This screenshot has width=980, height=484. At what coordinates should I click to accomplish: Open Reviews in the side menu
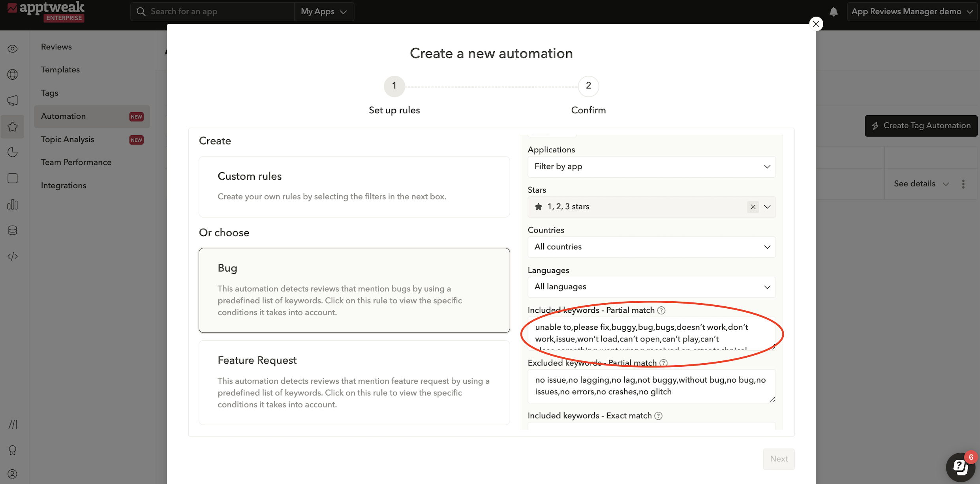coord(56,47)
